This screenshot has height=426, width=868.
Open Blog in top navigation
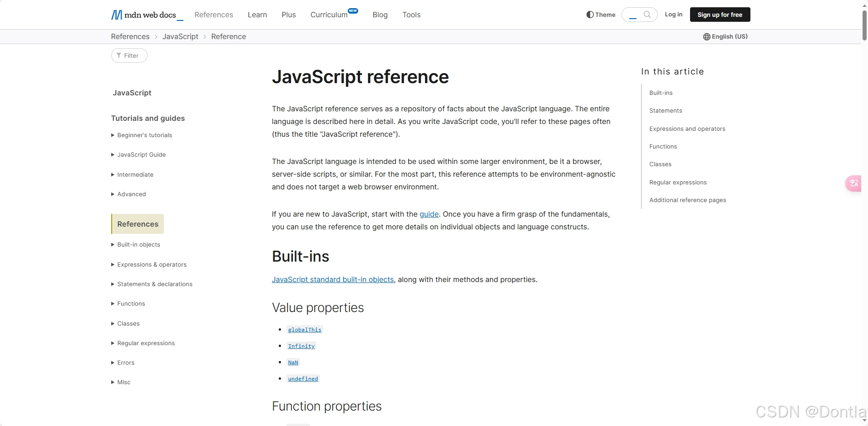[380, 15]
